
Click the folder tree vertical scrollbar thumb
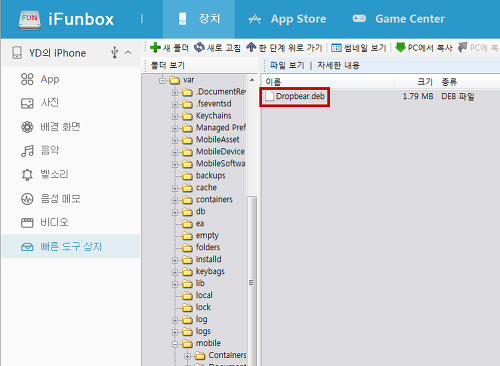tap(252, 281)
